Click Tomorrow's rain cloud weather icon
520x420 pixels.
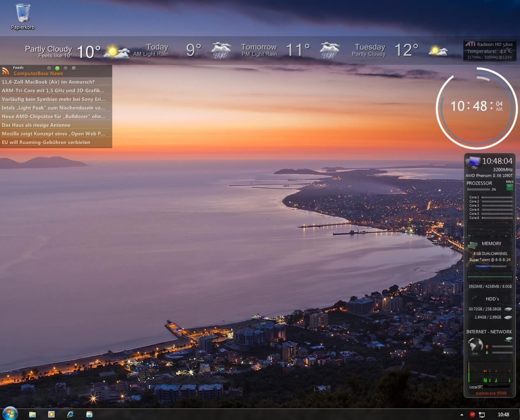click(x=330, y=50)
